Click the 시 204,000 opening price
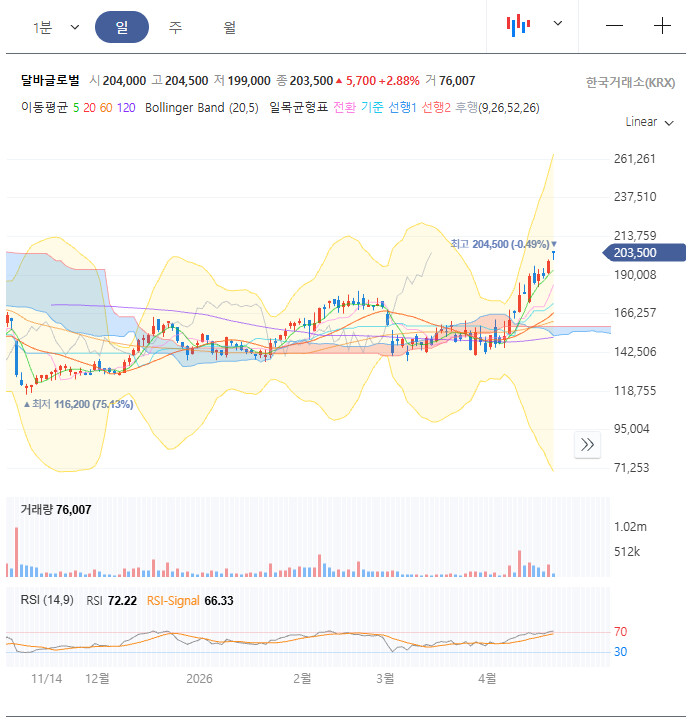 pyautogui.click(x=118, y=81)
